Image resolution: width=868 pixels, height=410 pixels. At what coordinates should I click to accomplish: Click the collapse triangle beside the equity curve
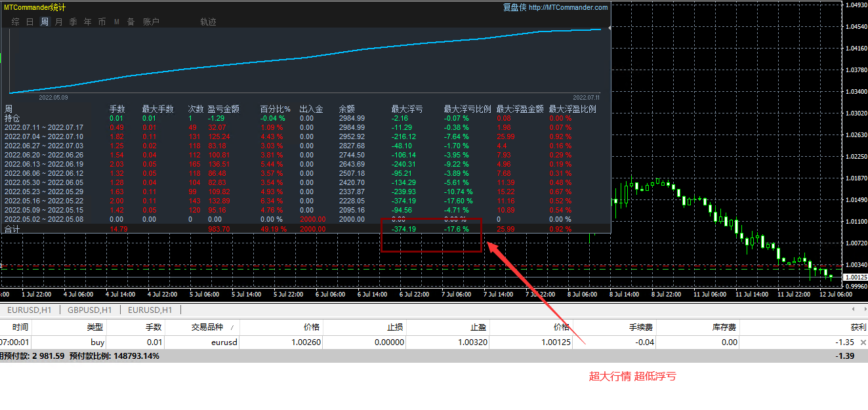611,28
